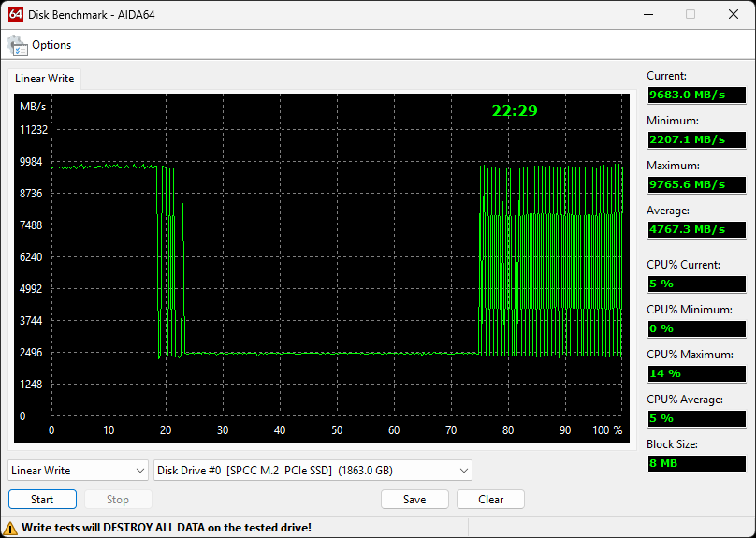This screenshot has width=756, height=538.
Task: Maximize the Disk Benchmark window
Action: [x=691, y=14]
